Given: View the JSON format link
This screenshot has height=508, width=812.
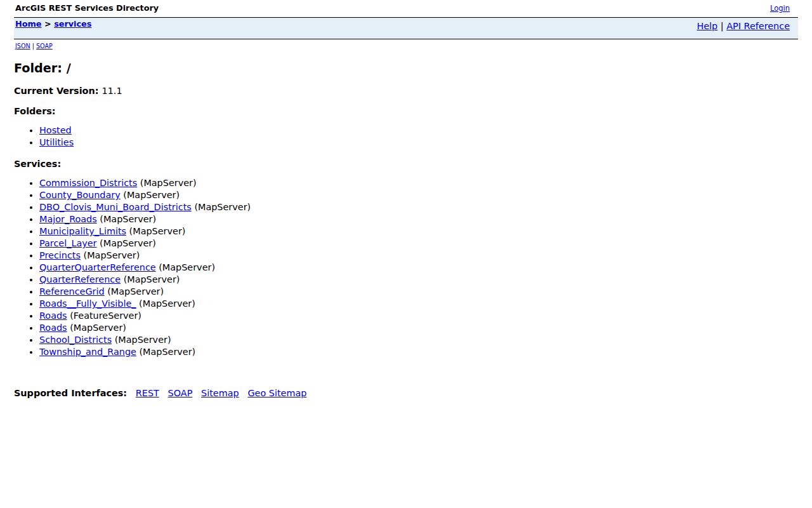Looking at the screenshot, I should (x=23, y=46).
